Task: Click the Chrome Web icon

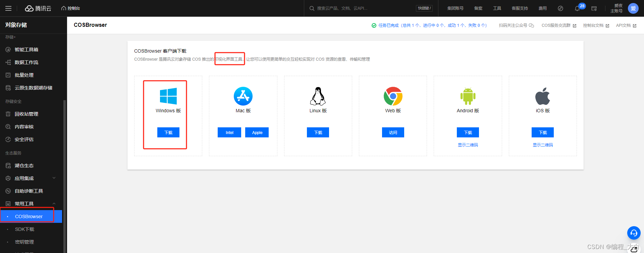Action: point(393,96)
